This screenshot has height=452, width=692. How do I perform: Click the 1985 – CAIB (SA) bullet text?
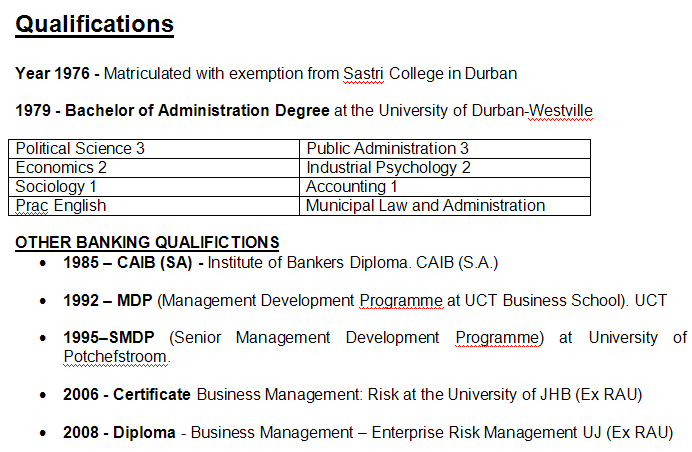133,263
